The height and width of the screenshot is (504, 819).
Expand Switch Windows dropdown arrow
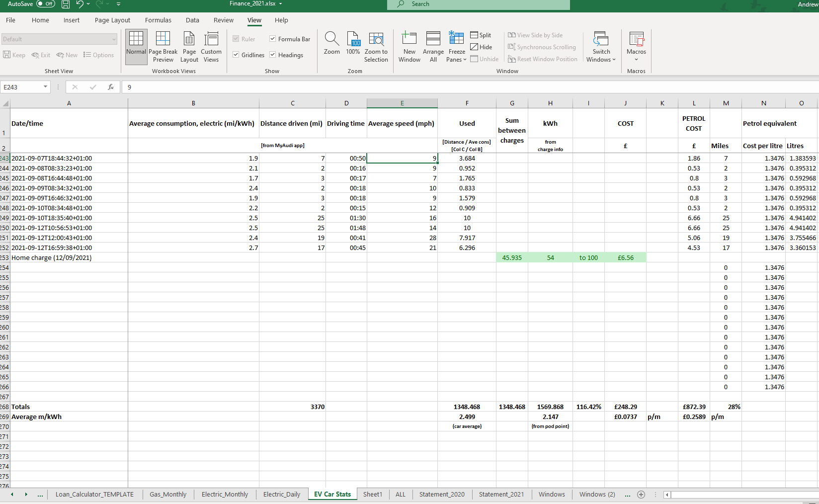(x=614, y=60)
